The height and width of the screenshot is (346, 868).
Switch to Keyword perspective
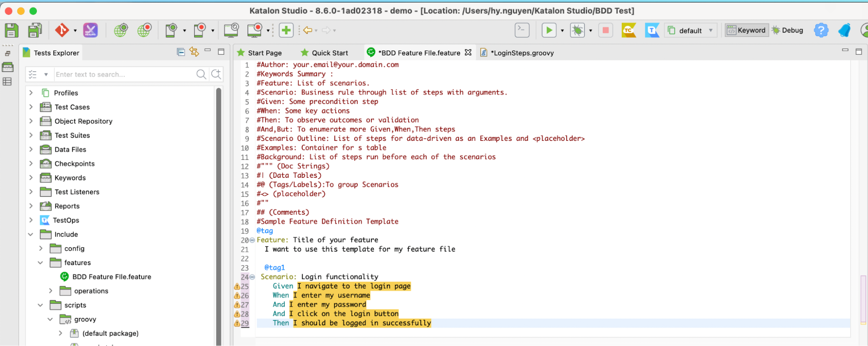[747, 30]
